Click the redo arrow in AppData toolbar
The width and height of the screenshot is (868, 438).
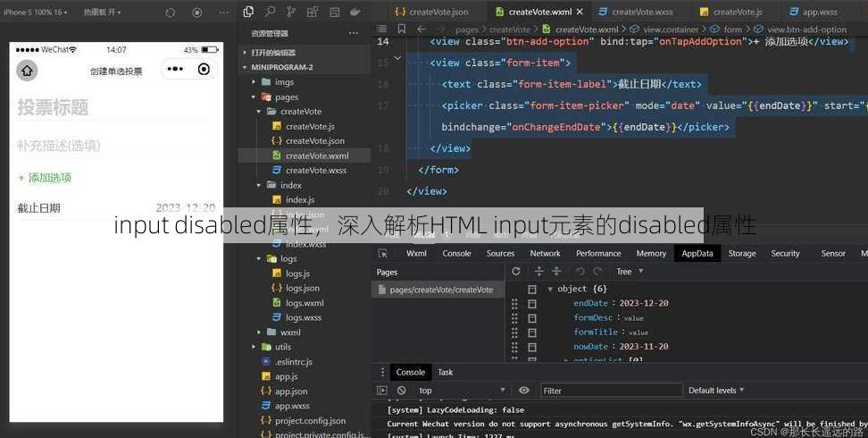pos(597,271)
